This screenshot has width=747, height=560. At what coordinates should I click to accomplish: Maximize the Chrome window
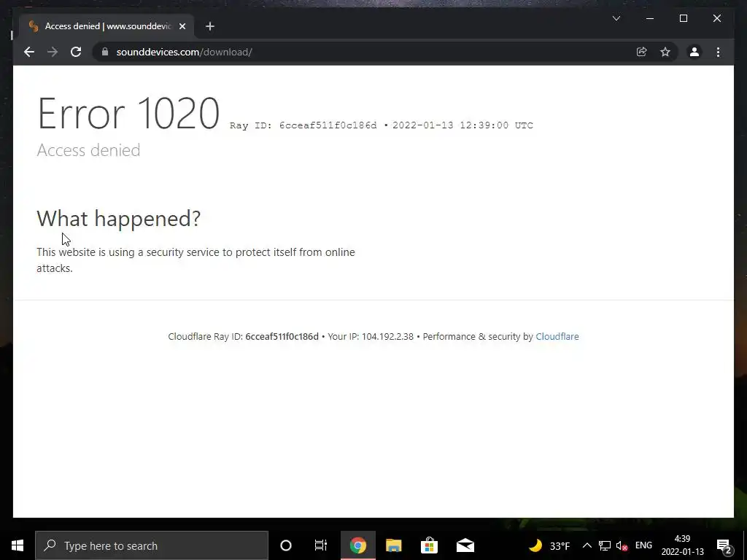683,18
